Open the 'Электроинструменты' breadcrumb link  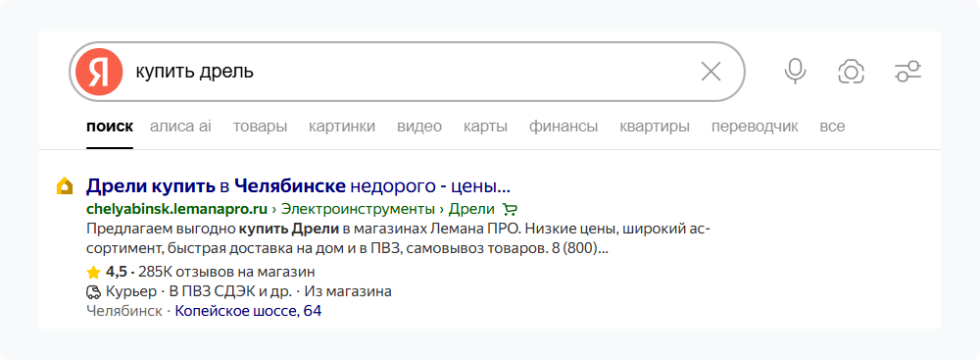[x=357, y=209]
